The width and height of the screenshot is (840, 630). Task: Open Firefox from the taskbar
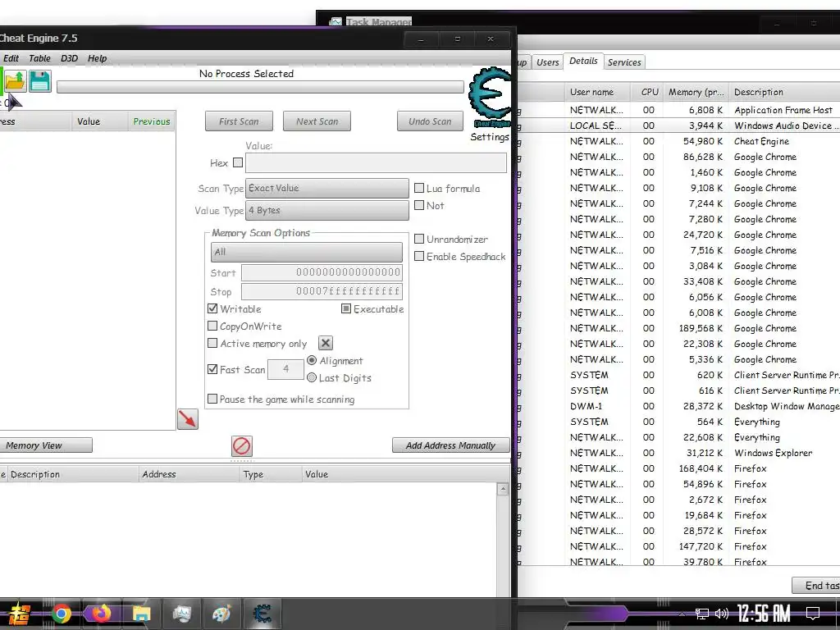[x=101, y=614]
